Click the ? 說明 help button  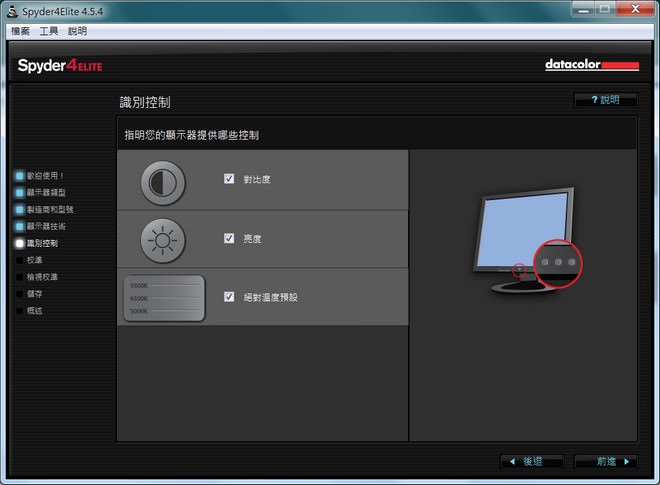pyautogui.click(x=605, y=100)
